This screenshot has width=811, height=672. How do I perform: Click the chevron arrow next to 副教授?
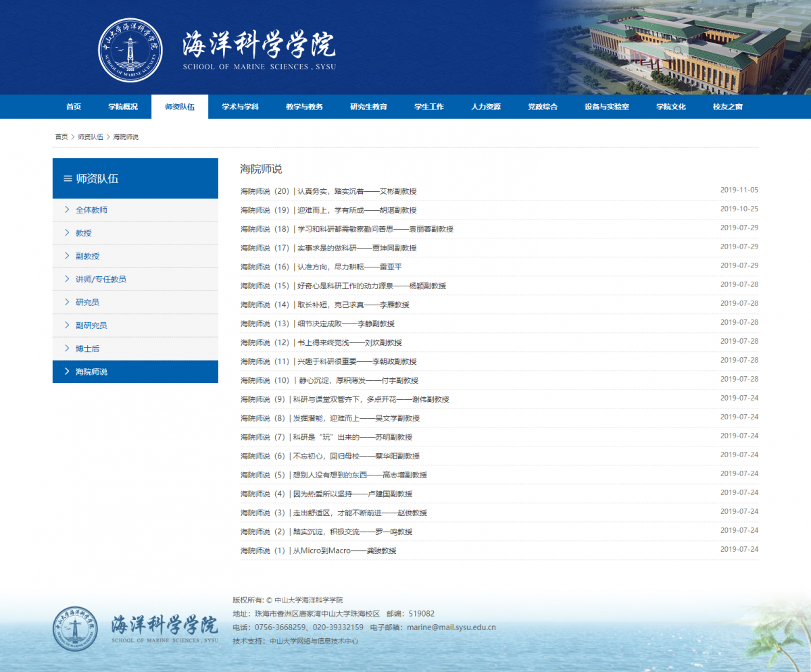pos(67,256)
